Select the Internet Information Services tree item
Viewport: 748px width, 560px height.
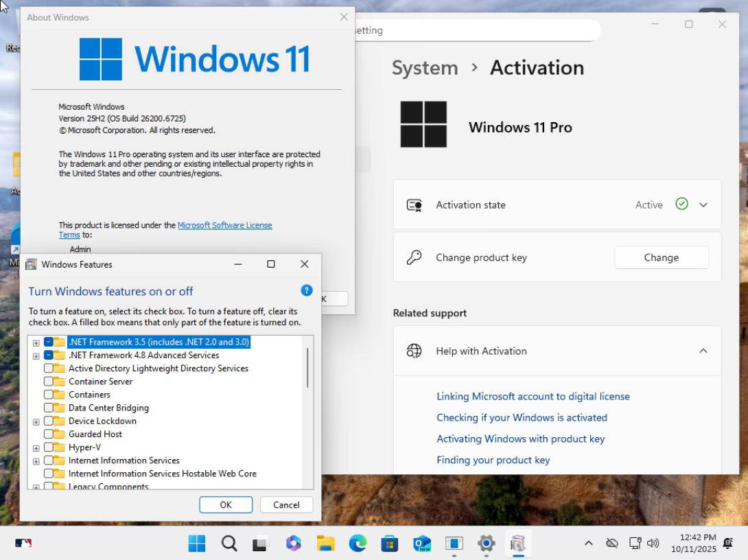pyautogui.click(x=124, y=460)
